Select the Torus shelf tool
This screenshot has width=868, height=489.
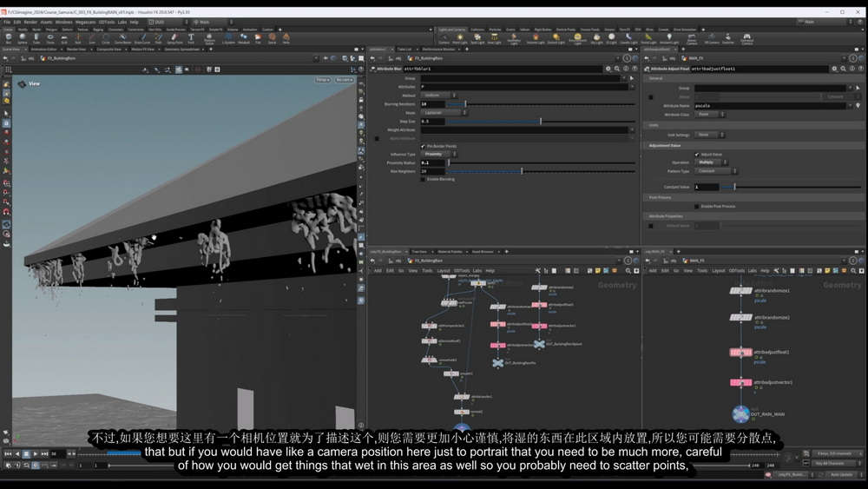50,38
